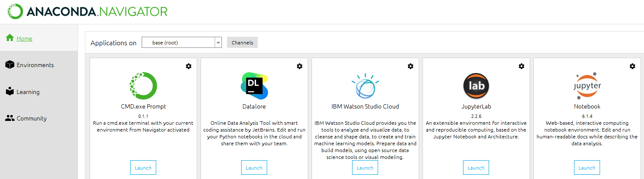This screenshot has height=179, width=644.
Task: Click the CMD.exe Prompt green ring logo
Action: (143, 85)
